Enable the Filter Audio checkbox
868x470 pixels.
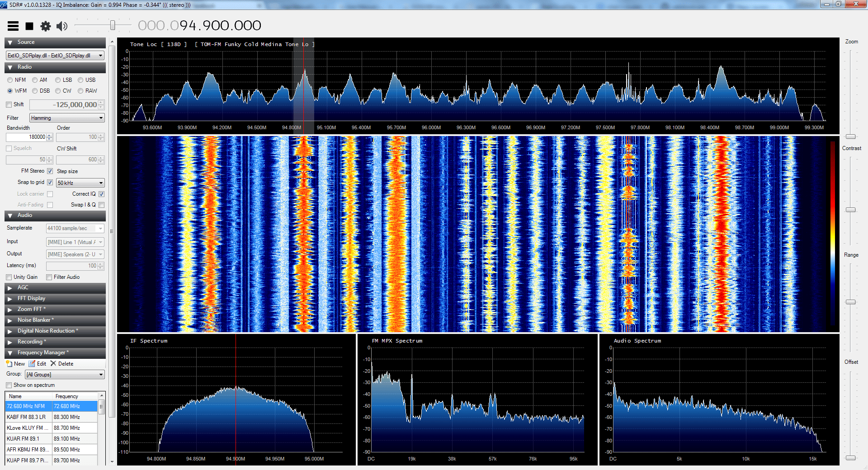click(49, 277)
